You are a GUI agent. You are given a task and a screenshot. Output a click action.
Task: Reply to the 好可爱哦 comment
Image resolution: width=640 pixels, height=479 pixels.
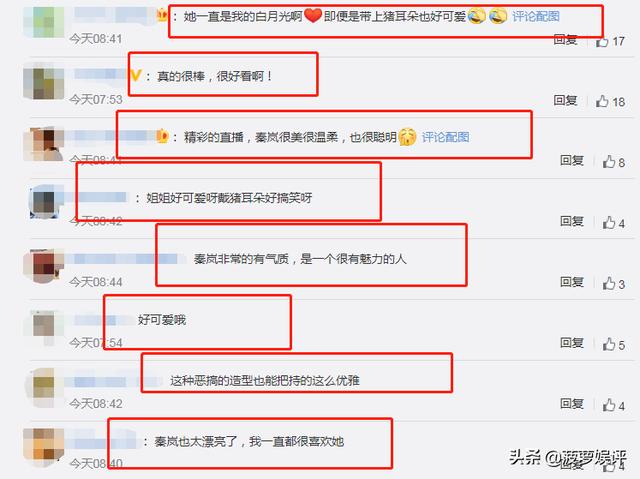pos(572,343)
